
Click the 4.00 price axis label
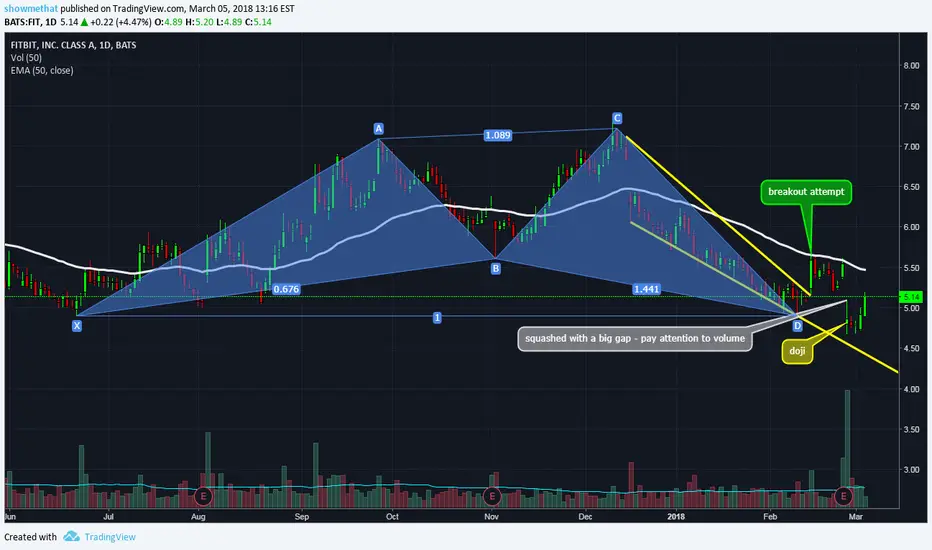(x=911, y=389)
